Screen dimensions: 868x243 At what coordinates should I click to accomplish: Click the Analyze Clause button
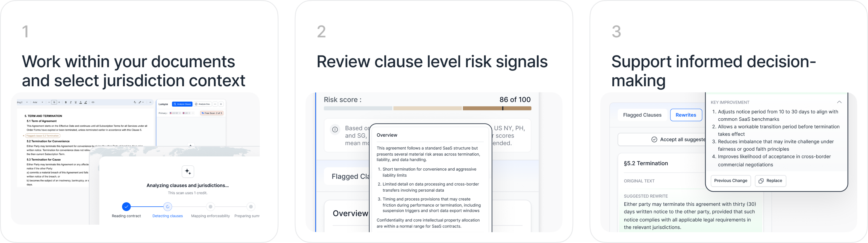click(182, 104)
